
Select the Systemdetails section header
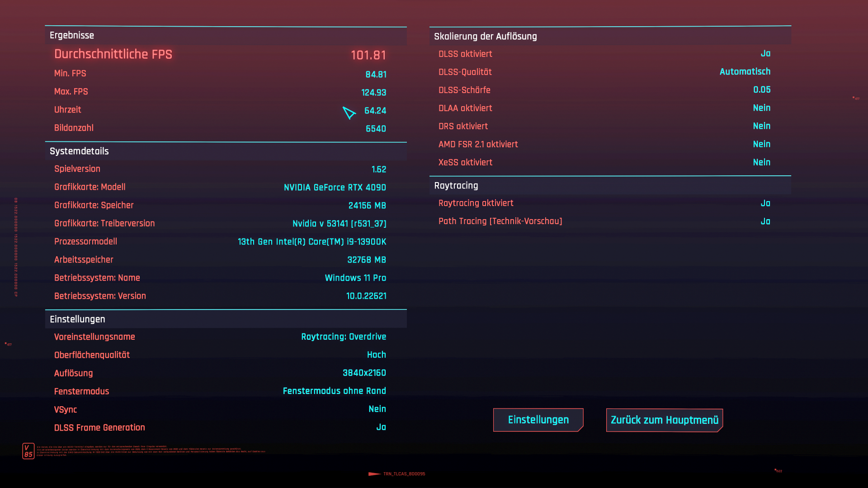click(x=79, y=151)
